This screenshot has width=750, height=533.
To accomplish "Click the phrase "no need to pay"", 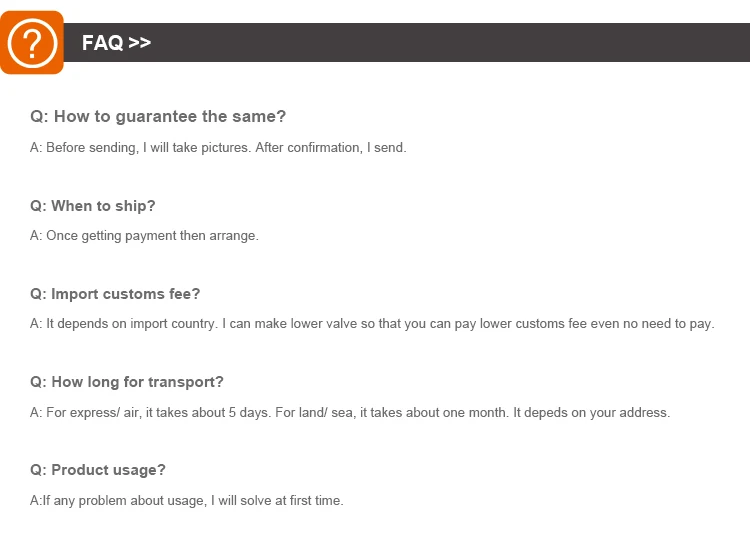I will [x=668, y=324].
